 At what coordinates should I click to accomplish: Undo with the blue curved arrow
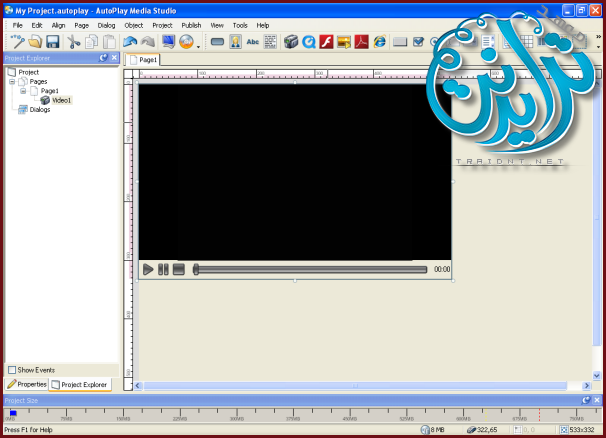[130, 41]
